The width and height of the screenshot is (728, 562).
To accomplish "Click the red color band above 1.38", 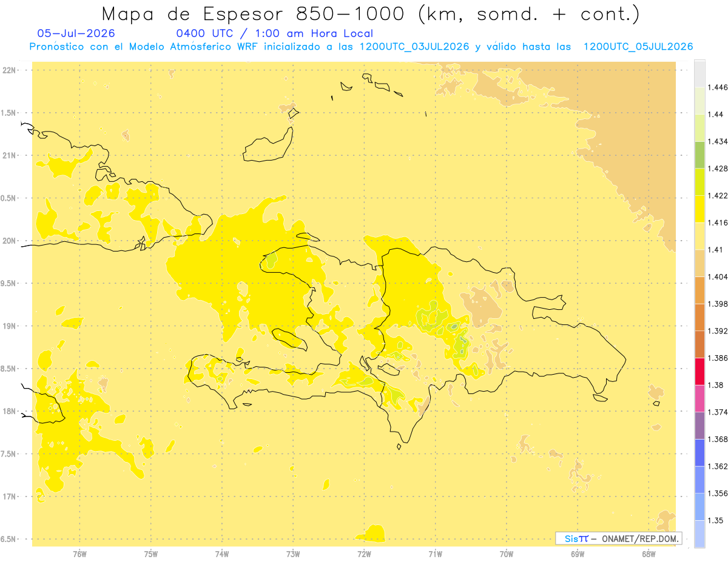I will click(699, 372).
